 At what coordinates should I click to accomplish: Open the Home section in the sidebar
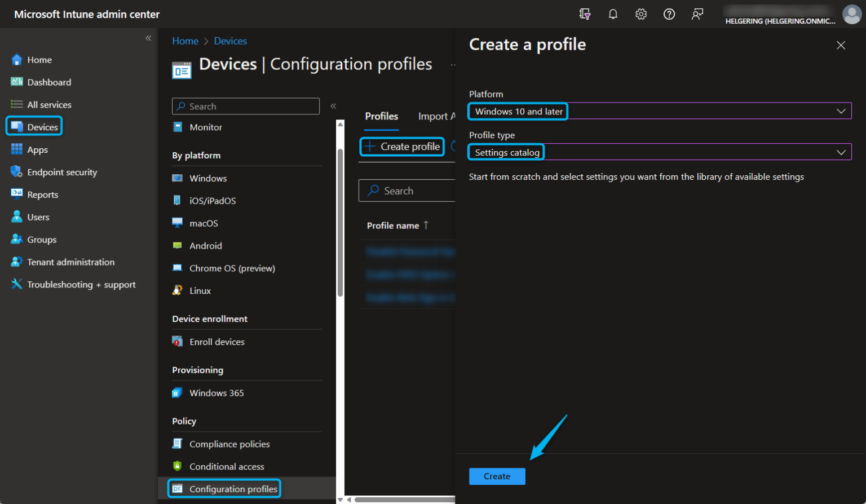point(39,59)
